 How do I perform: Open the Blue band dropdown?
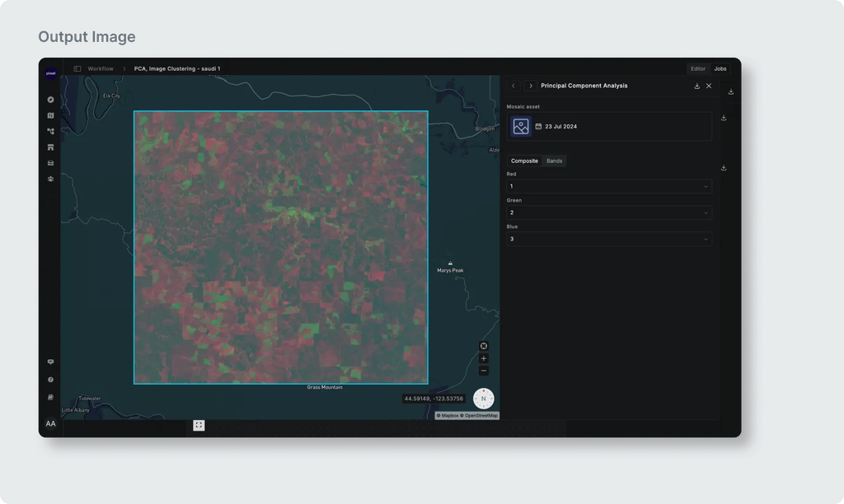pyautogui.click(x=609, y=239)
